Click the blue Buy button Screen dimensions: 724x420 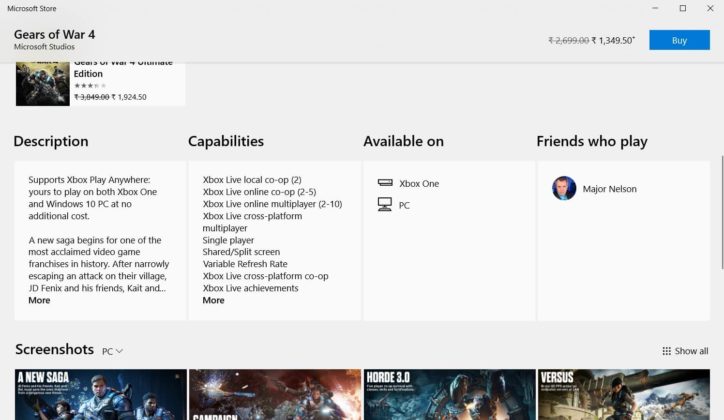click(679, 40)
